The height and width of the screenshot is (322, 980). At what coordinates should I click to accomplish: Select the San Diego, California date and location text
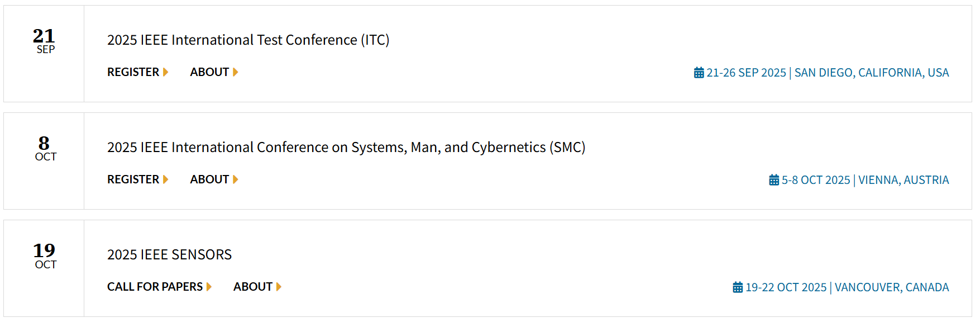pos(828,73)
